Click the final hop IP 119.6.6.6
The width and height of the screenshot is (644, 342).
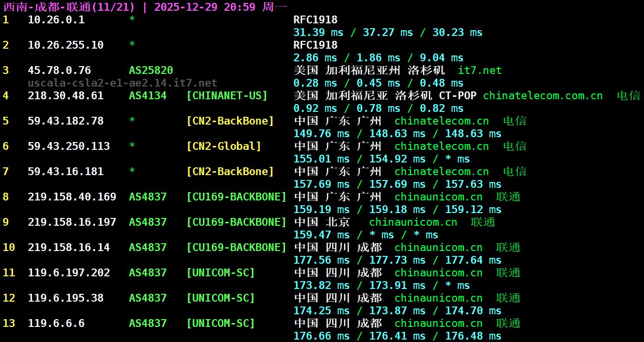point(56,324)
